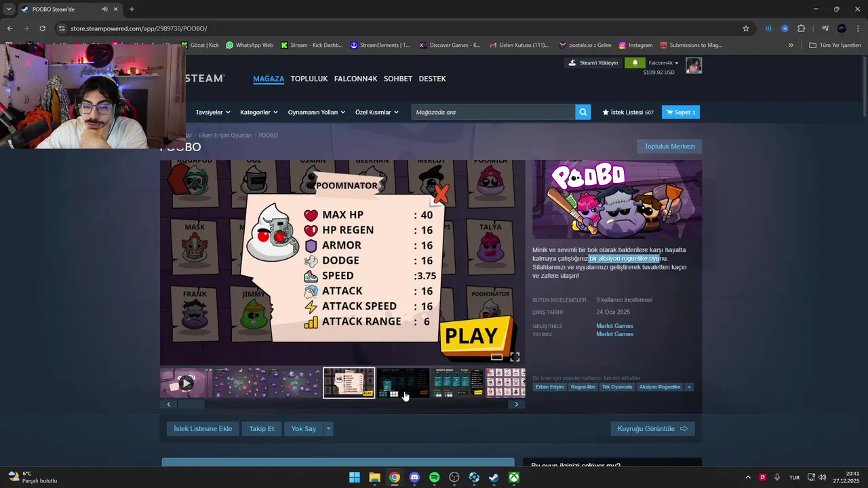Open the MAĞAZA menu

tap(269, 79)
